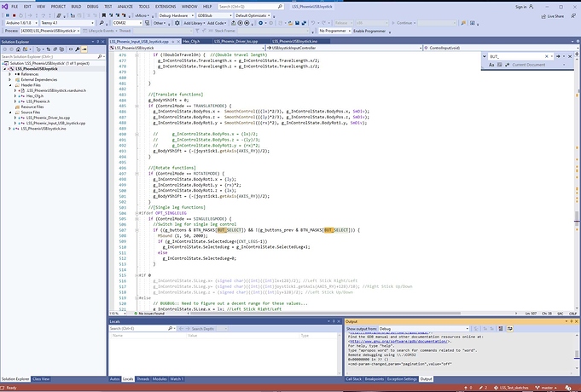Open the gnu.org GDB documentation link
Viewport: 581px width, 392px height.
coord(398,341)
